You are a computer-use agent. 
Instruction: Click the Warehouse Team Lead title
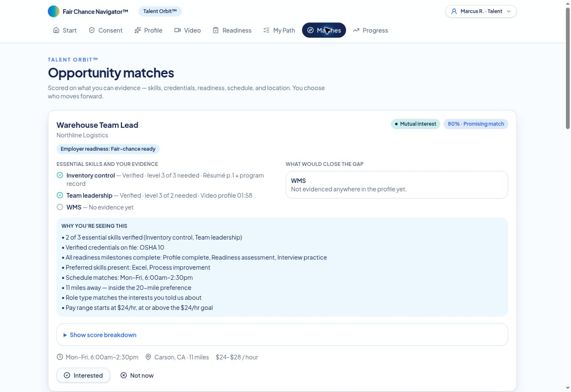97,125
